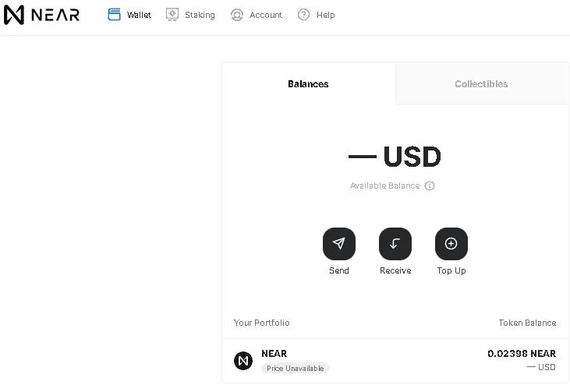Click the Help question mark icon
Viewport: 570px width, 392px height.
click(303, 15)
